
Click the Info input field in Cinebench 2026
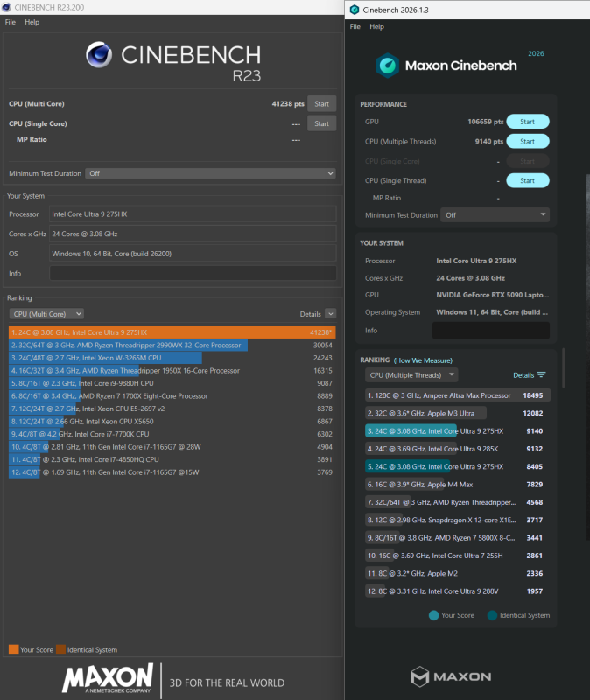(491, 331)
